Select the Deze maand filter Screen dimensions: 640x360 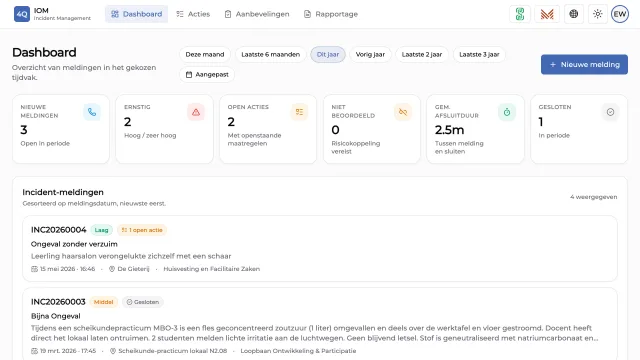click(x=205, y=54)
